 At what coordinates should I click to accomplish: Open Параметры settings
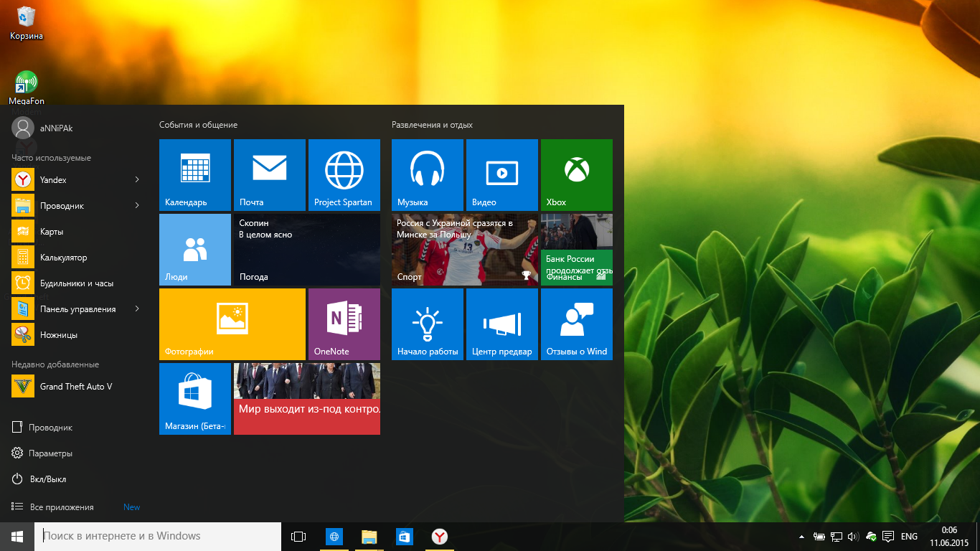[50, 453]
